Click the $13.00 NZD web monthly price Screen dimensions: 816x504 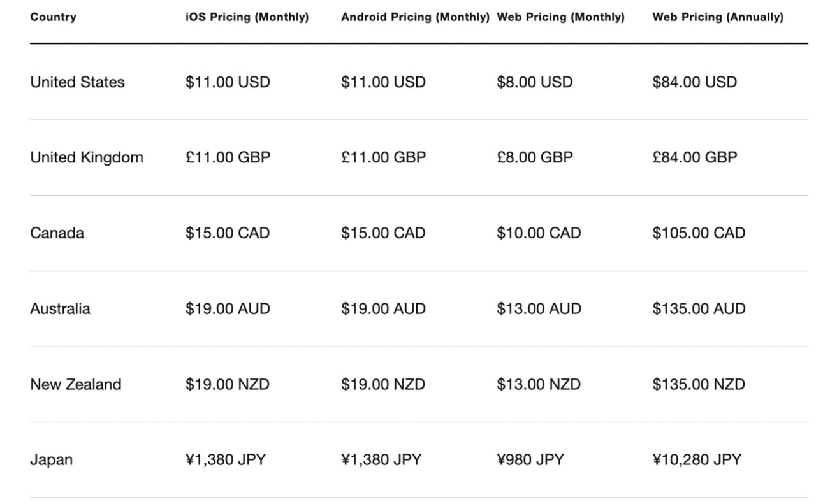539,384
